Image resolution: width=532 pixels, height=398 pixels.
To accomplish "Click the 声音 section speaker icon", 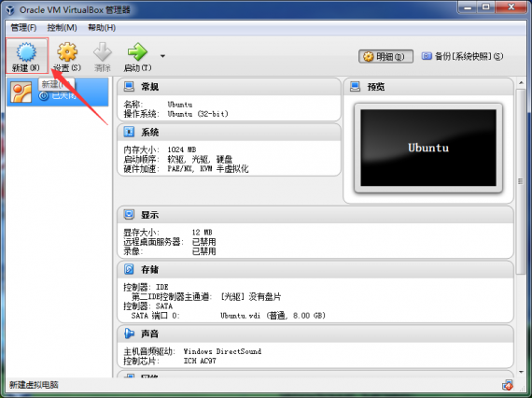I will [x=129, y=334].
